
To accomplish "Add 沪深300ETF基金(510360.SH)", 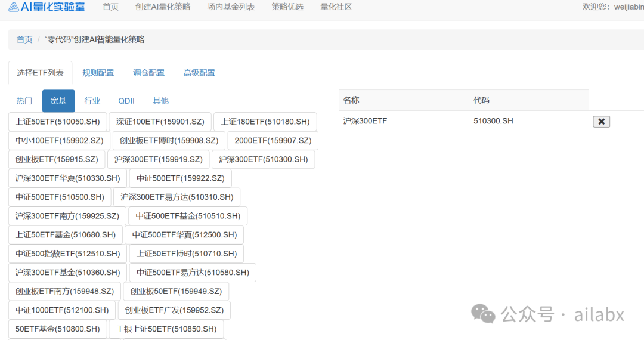I will [68, 273].
